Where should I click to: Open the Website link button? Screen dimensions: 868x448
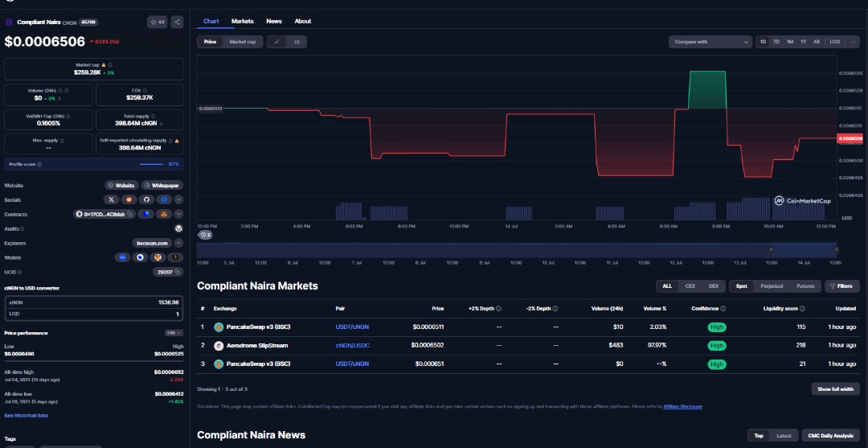[121, 186]
